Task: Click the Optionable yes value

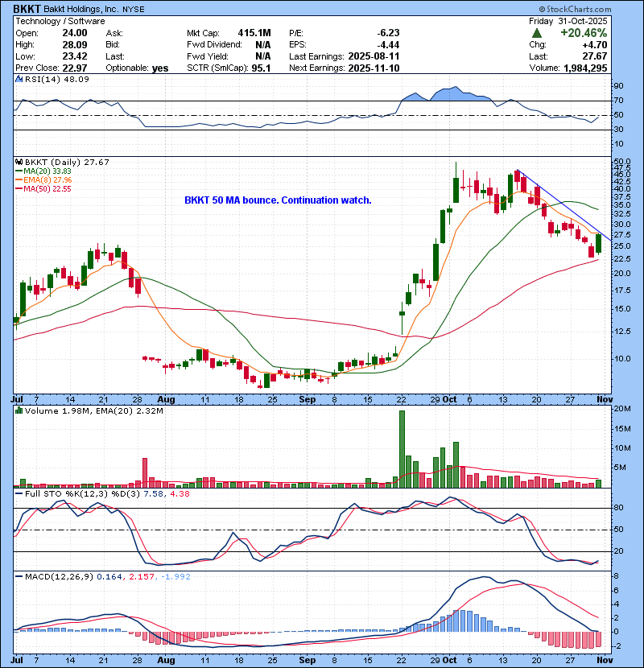Action: pyautogui.click(x=160, y=68)
